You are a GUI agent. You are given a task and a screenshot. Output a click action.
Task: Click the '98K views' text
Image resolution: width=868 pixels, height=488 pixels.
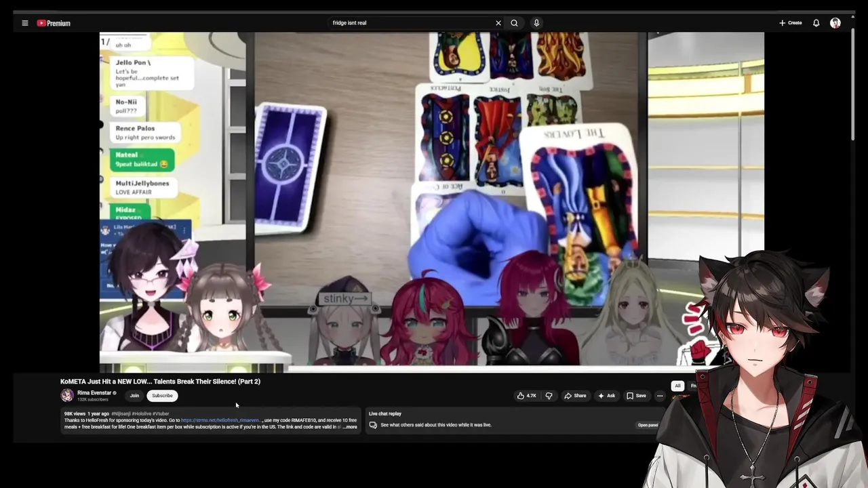click(75, 413)
